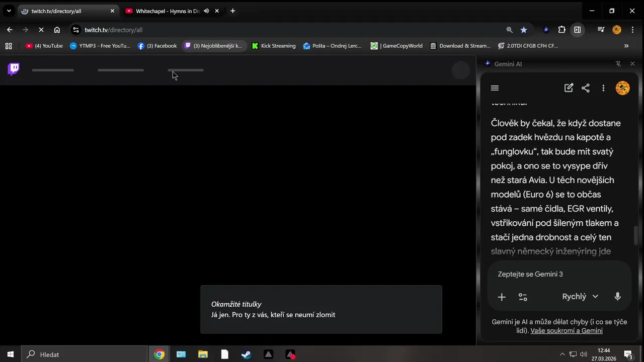Image resolution: width=644 pixels, height=362 pixels.
Task: Open Gemini three-dot more options
Action: (x=603, y=88)
